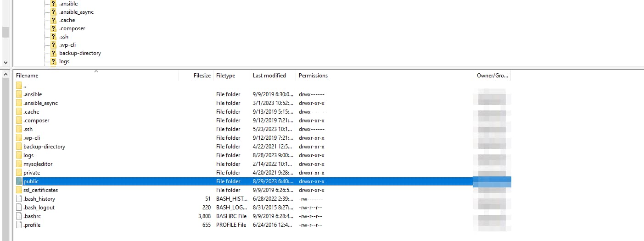Click the .profile file icon
Image resolution: width=644 pixels, height=241 pixels.
19,225
